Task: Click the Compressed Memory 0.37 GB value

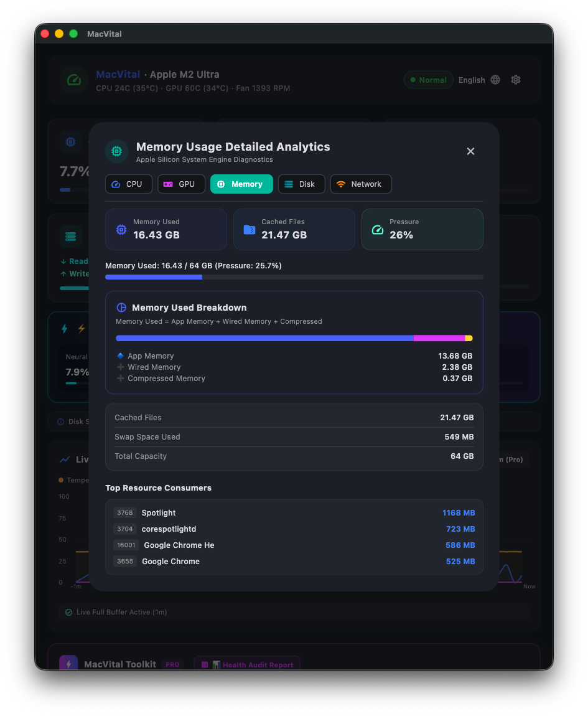Action: click(457, 378)
